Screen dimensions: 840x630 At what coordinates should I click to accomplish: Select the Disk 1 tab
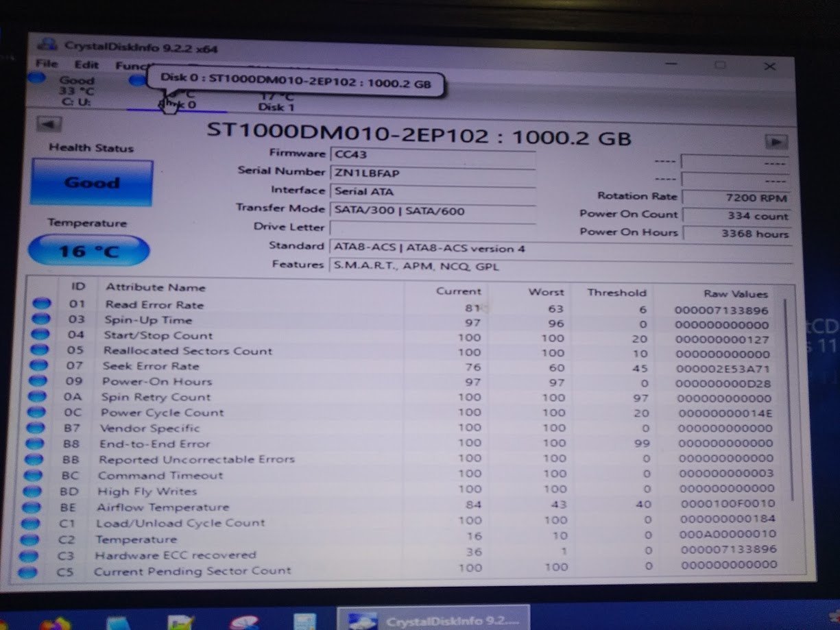tap(276, 103)
